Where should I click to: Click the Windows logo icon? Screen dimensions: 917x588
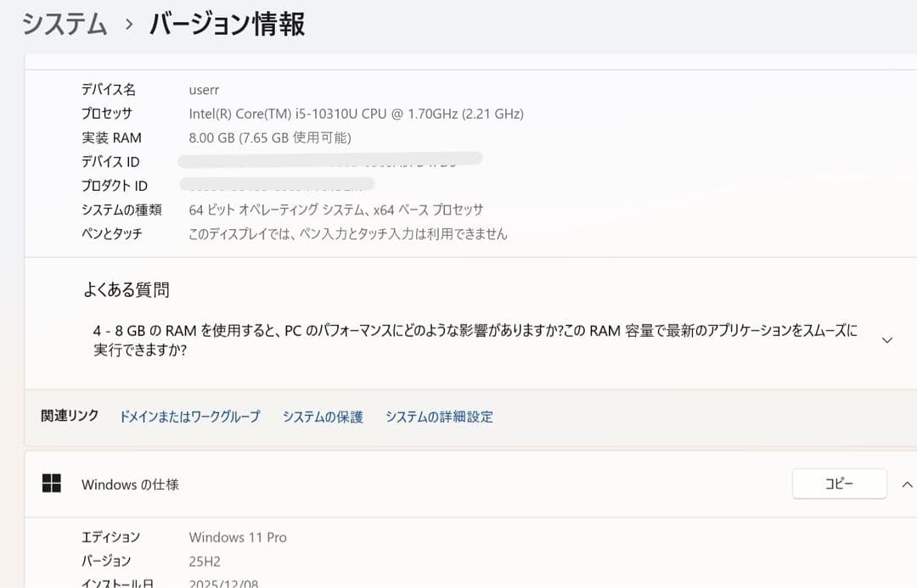[52, 484]
